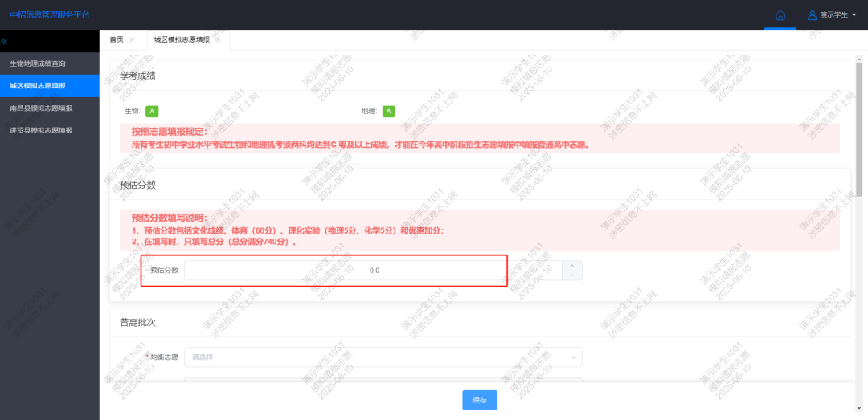Click the 中招信息管理服务平台 title
Image resolution: width=868 pixels, height=420 pixels.
tap(49, 15)
